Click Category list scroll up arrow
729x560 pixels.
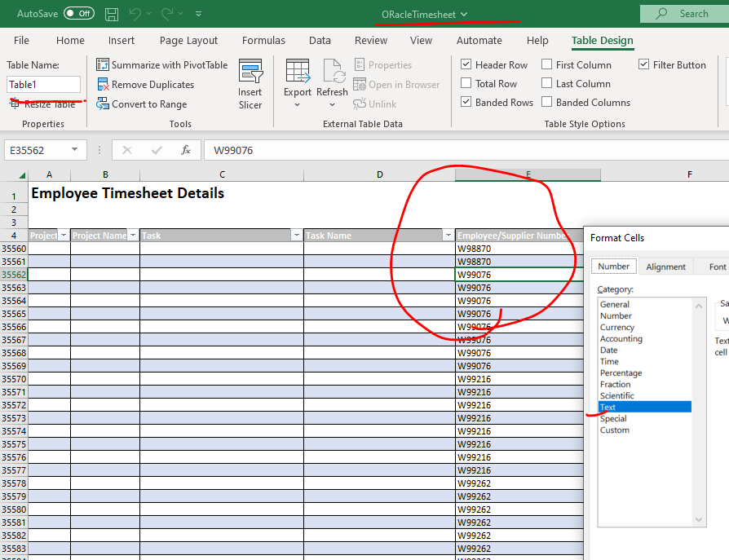[698, 306]
